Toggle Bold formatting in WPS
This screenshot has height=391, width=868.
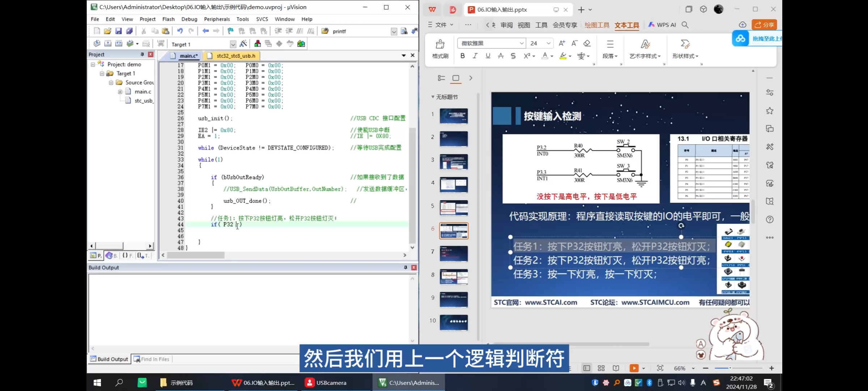tap(463, 56)
